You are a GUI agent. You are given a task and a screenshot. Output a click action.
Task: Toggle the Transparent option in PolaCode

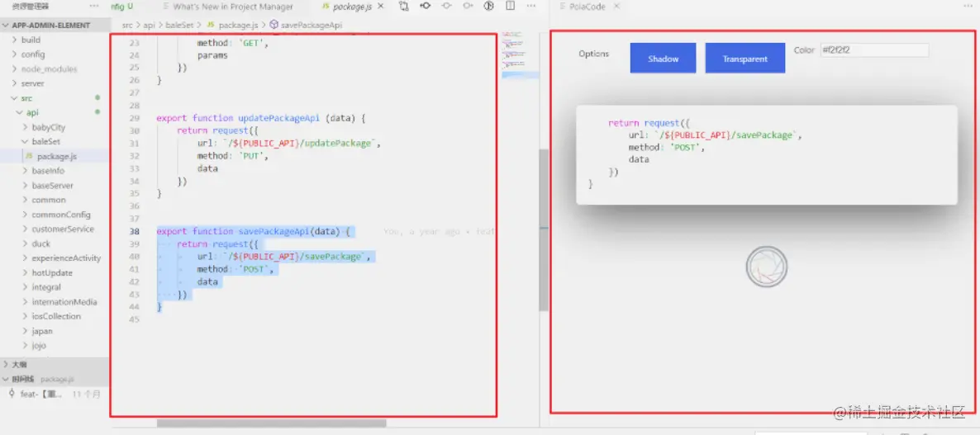tap(745, 59)
